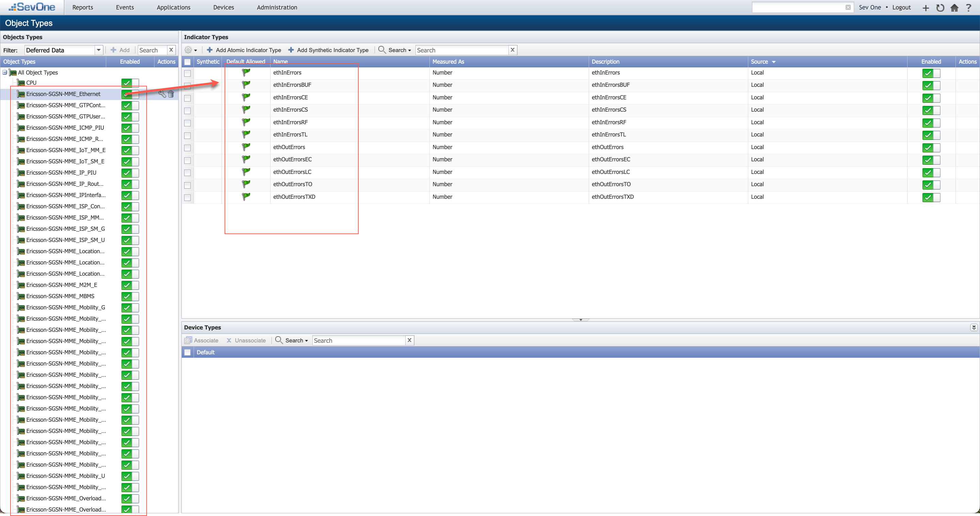Toggle Enabled switch for ethOutErrorsLC indicator

click(x=931, y=172)
